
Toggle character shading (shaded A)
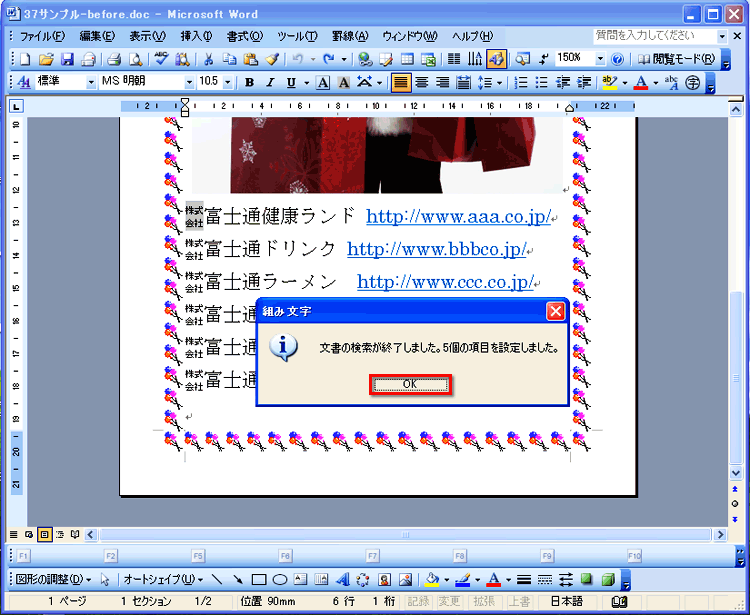(x=343, y=82)
